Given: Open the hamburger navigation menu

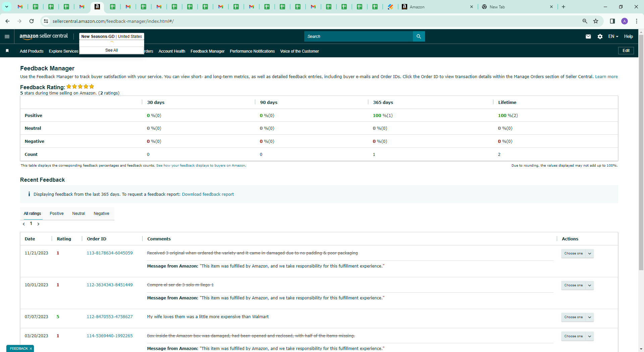Looking at the screenshot, I should pos(7,37).
